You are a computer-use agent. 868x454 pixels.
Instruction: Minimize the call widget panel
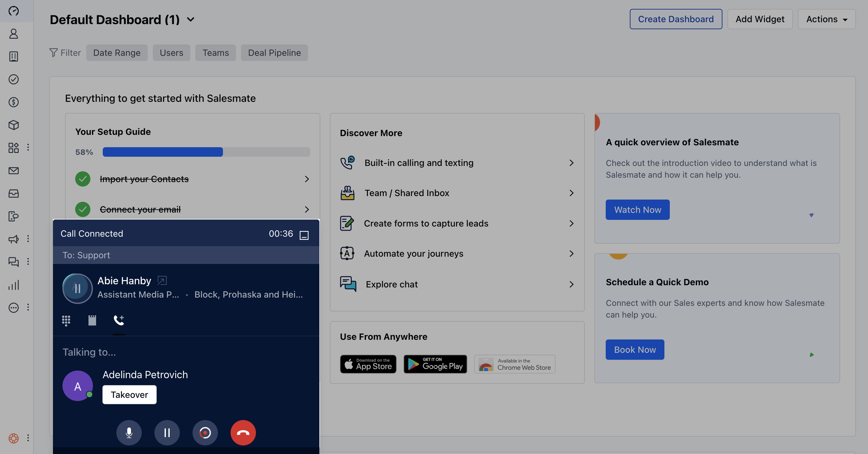coord(304,235)
